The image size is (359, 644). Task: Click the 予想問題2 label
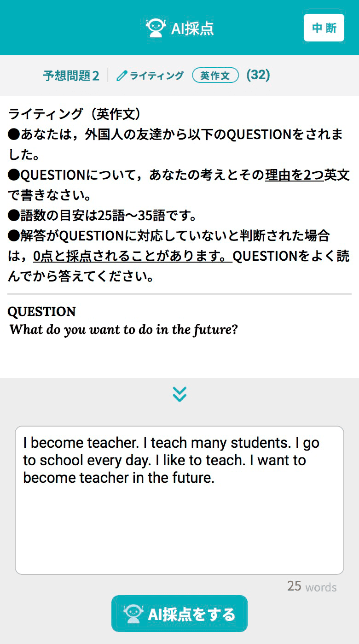[71, 76]
